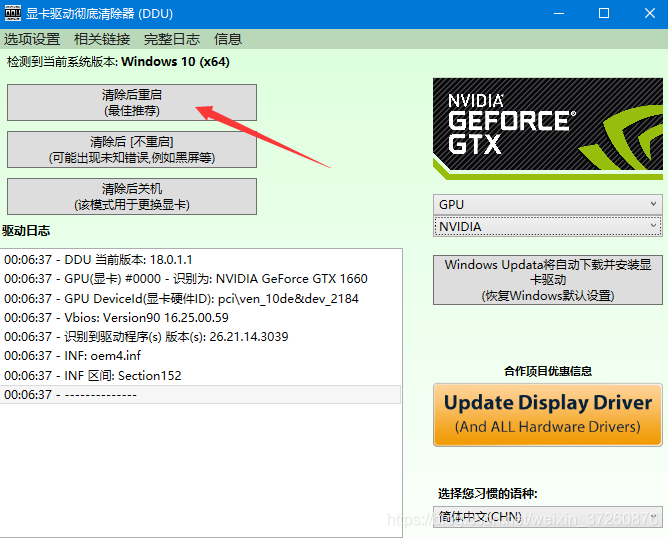Image resolution: width=668 pixels, height=538 pixels.
Task: Select log line INF 区间: Section152
Action: 200,375
